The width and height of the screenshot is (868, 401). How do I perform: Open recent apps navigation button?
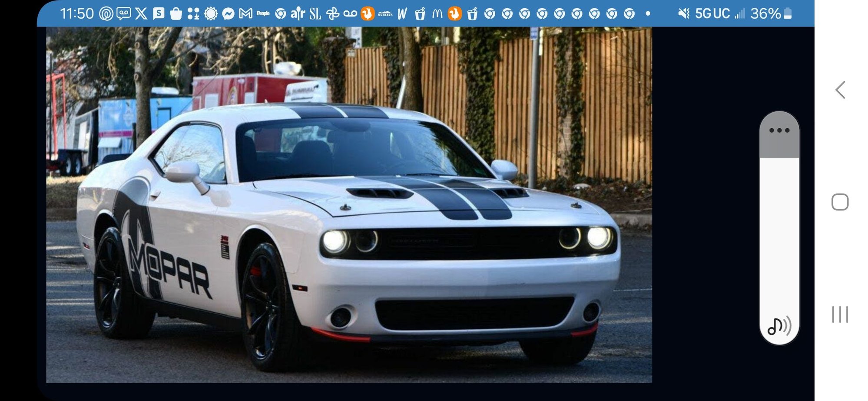840,314
